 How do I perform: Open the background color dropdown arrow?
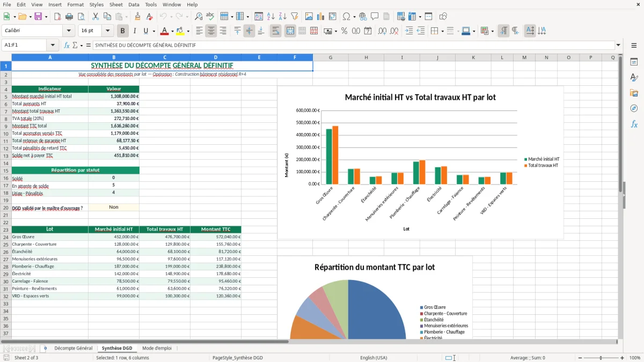coord(188,31)
